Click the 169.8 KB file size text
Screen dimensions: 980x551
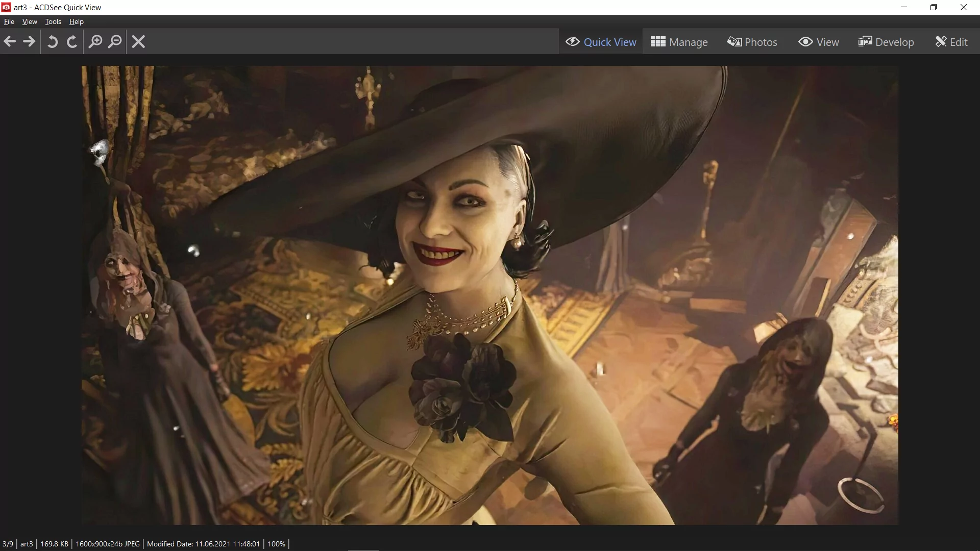54,544
